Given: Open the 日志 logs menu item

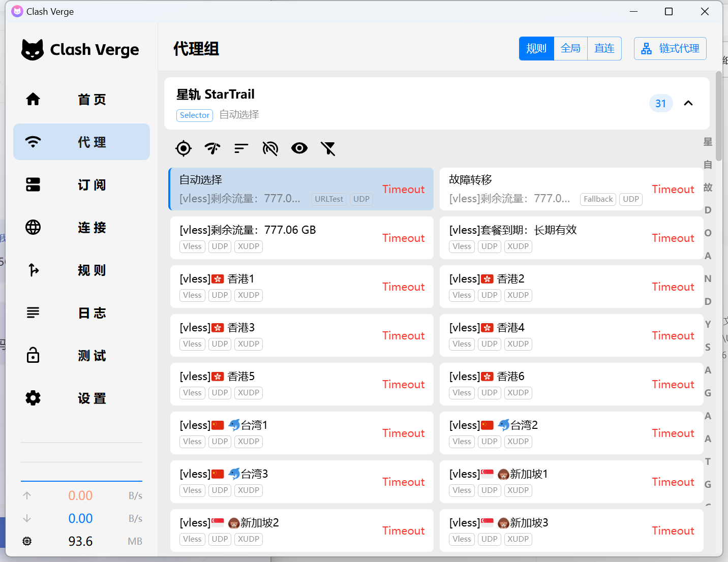Looking at the screenshot, I should 81,313.
